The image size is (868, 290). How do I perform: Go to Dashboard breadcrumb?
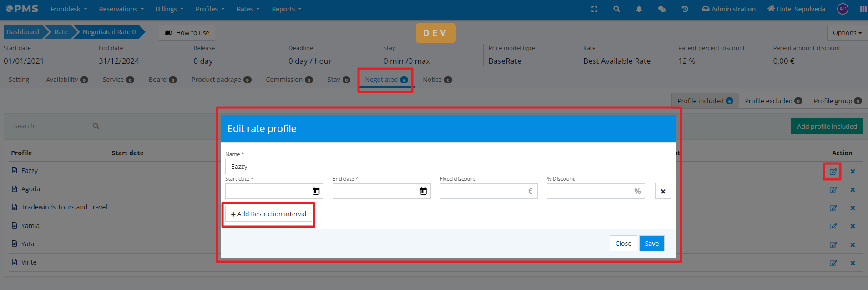(x=23, y=32)
